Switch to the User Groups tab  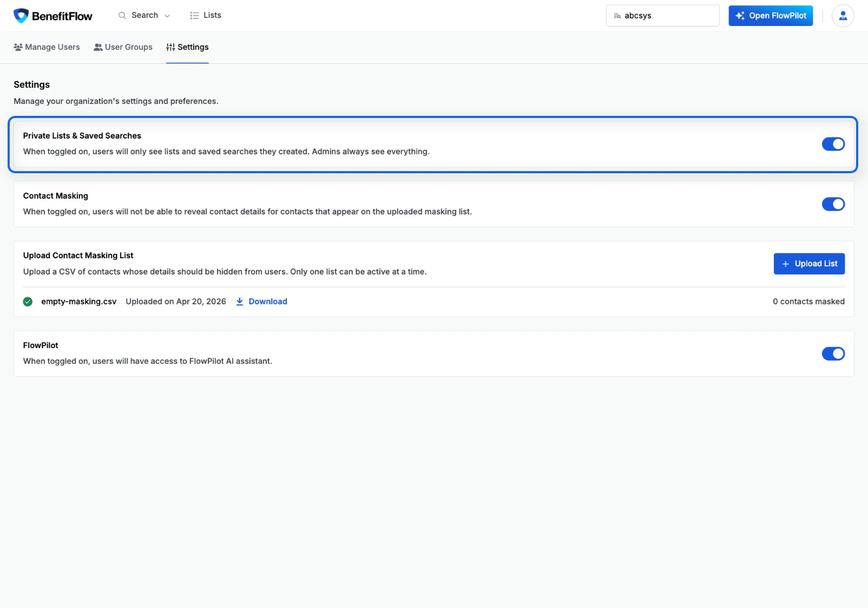pos(123,47)
